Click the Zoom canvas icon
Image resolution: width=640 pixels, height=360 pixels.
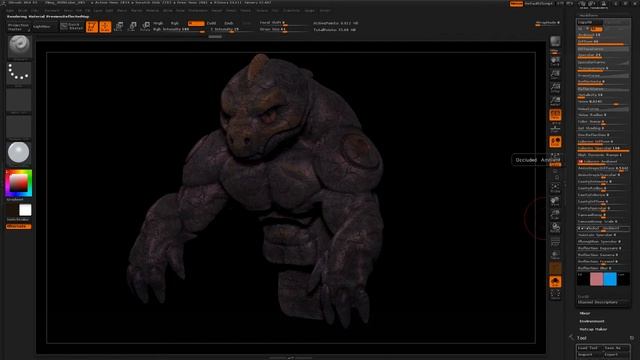[x=555, y=74]
